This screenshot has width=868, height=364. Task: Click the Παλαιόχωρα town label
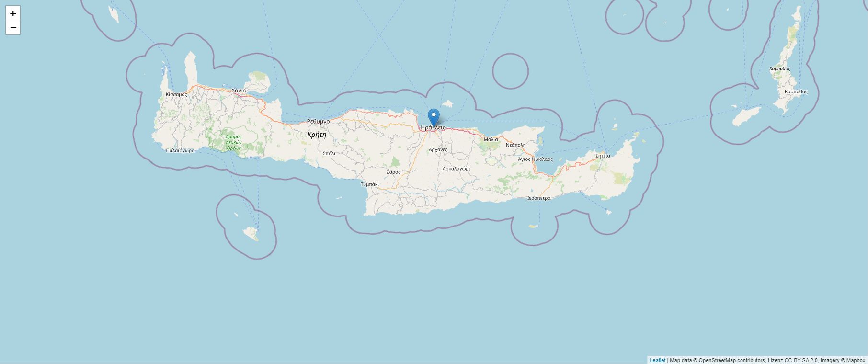[x=180, y=150]
